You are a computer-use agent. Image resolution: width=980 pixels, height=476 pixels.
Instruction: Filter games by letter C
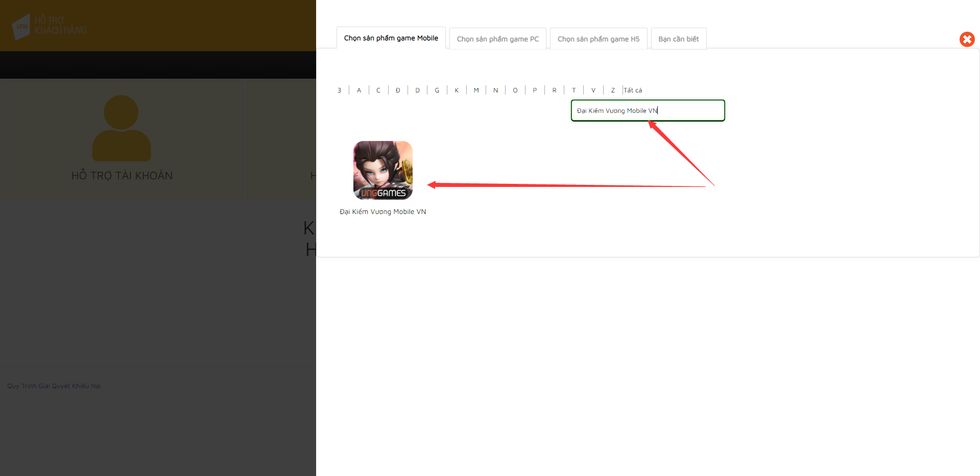(378, 90)
